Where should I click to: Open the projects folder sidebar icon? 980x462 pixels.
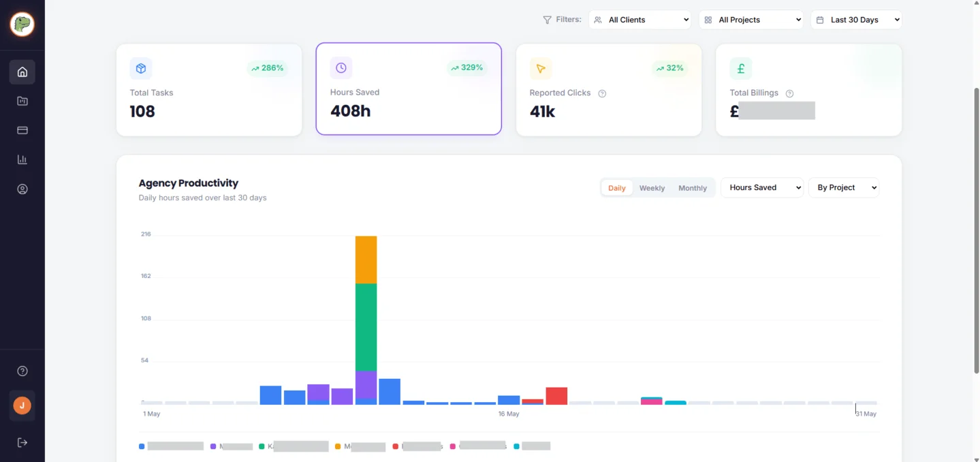(22, 101)
